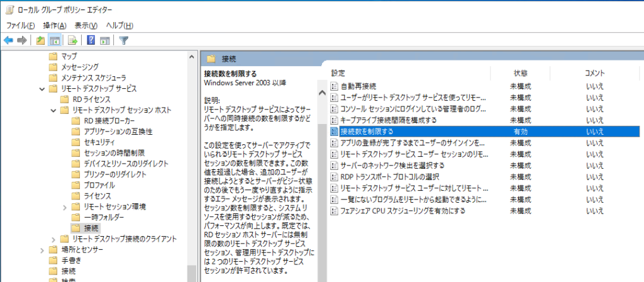Click the description pane scroll up arrow

tap(323, 93)
